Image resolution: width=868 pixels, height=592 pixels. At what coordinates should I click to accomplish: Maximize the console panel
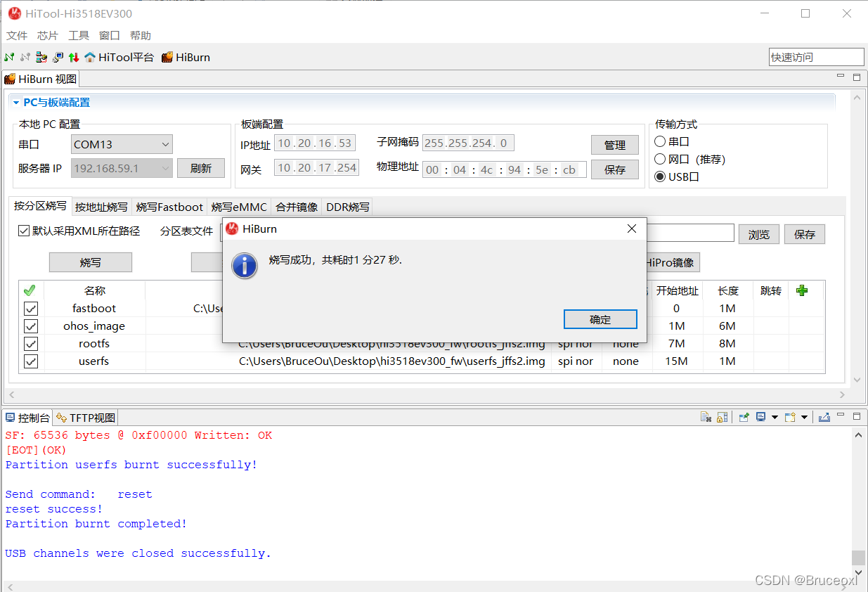[x=856, y=417]
